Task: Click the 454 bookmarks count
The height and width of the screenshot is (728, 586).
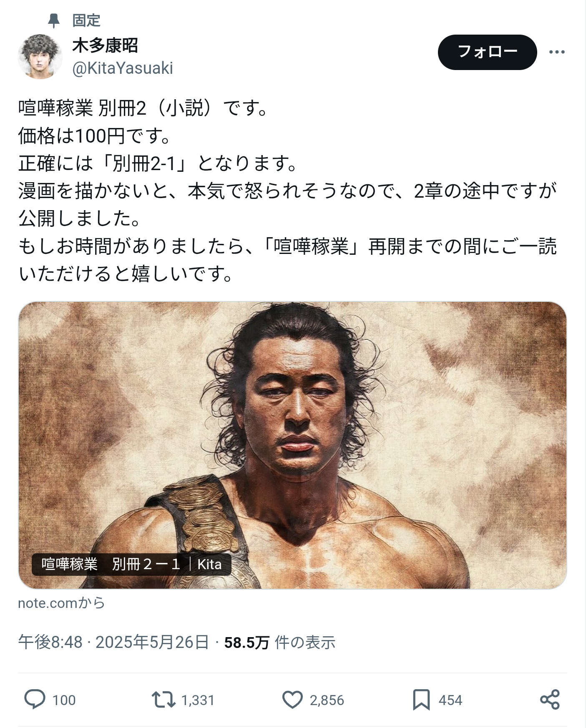Action: pos(450,700)
